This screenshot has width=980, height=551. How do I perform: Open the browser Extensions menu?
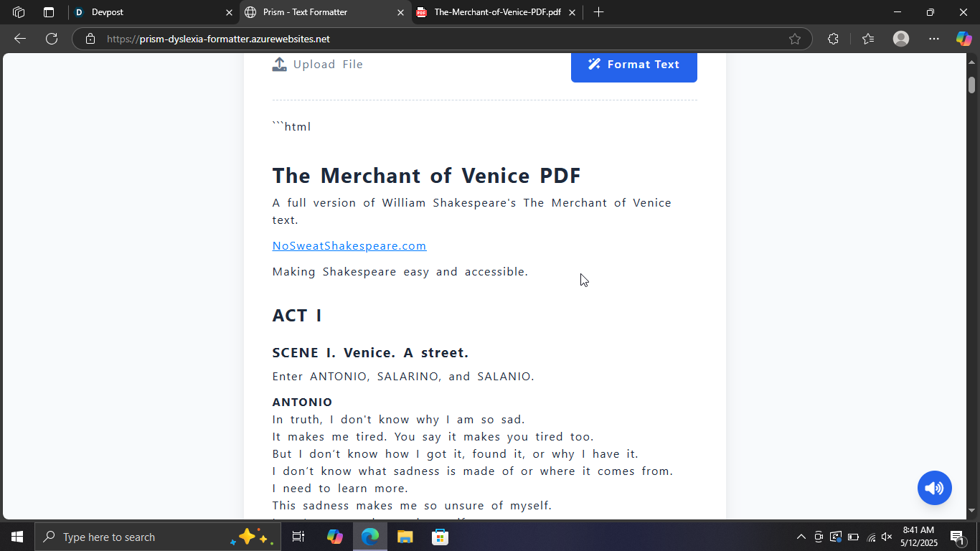(x=833, y=39)
